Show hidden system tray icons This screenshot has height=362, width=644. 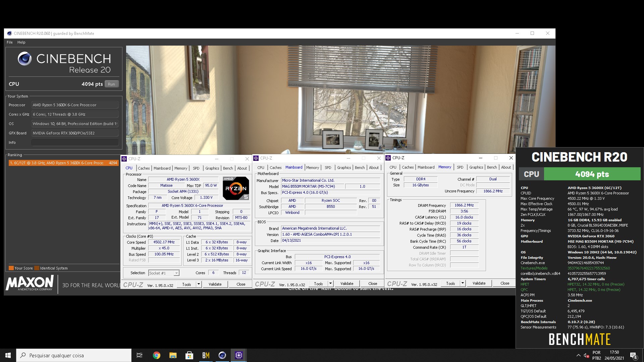[x=578, y=355]
